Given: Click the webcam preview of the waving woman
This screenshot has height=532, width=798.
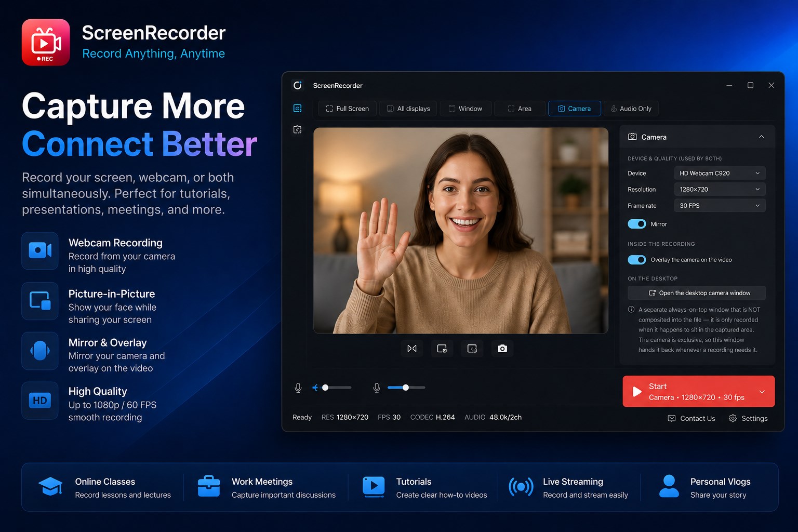Looking at the screenshot, I should tap(461, 231).
